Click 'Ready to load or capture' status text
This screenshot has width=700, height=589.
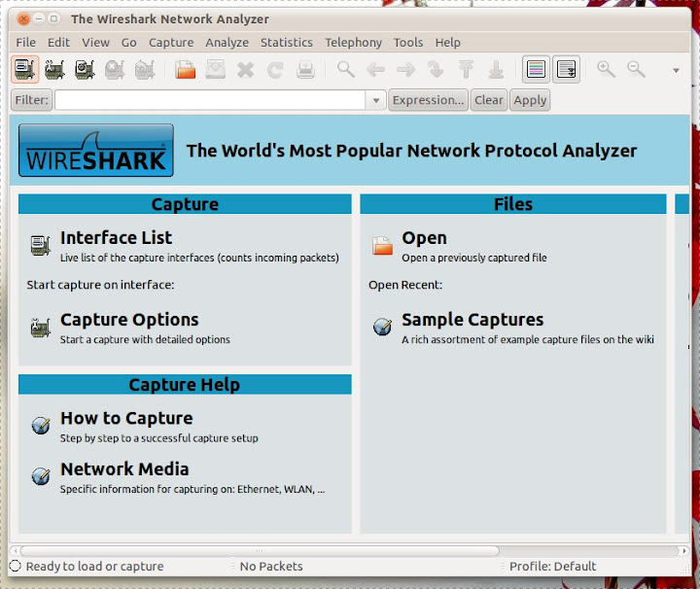94,567
